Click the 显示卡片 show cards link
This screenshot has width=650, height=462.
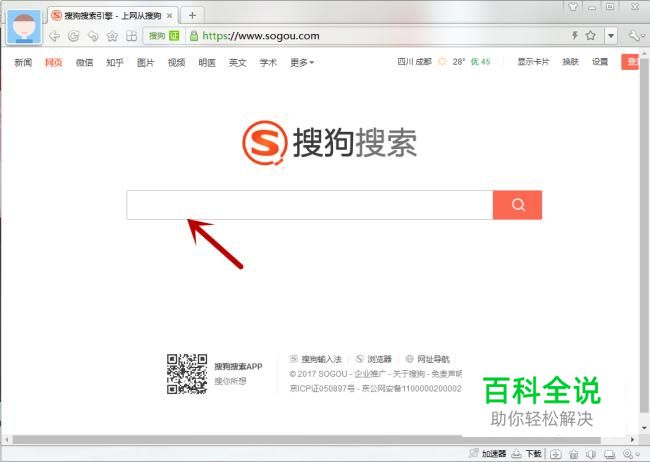533,62
